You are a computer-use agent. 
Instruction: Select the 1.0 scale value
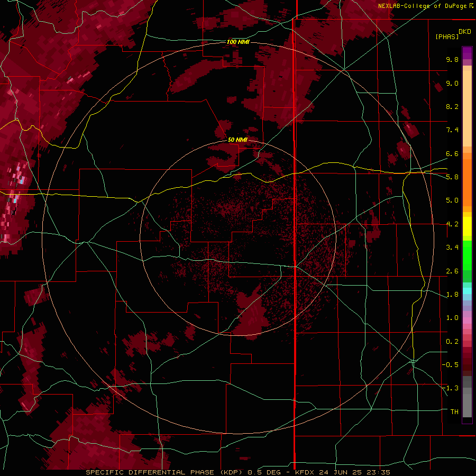tap(452, 318)
